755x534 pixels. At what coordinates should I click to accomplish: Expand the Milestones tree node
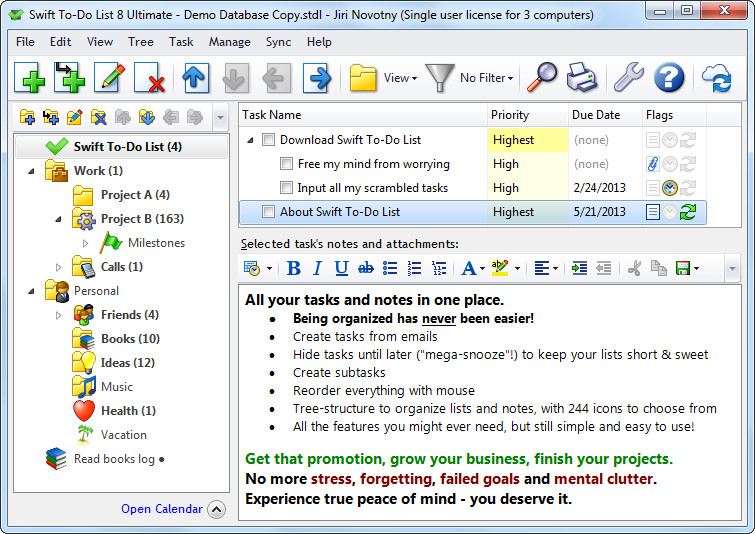click(x=86, y=243)
